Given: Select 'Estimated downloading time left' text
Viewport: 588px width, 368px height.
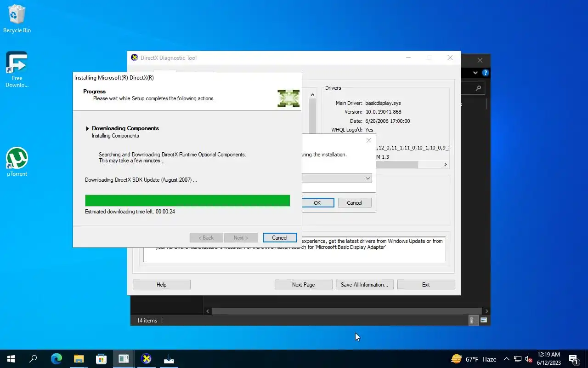Looking at the screenshot, I should [130, 212].
